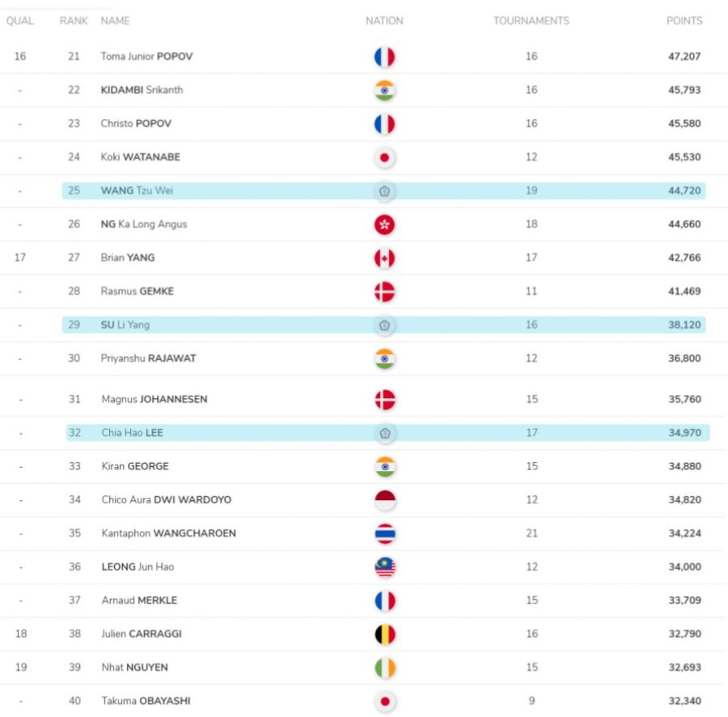
Task: Click Thailand flag beside Kantaphon Wangcharoen
Action: (384, 534)
